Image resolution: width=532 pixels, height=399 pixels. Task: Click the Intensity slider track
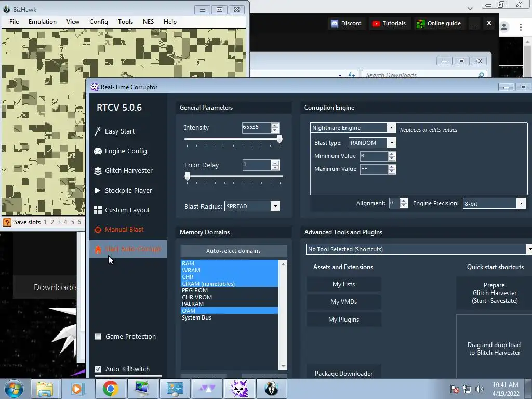tap(233, 139)
